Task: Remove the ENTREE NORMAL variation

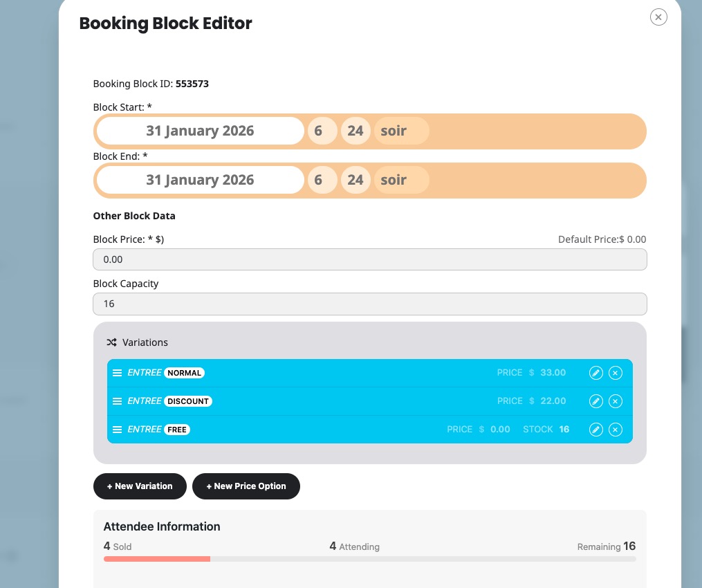Action: point(616,373)
